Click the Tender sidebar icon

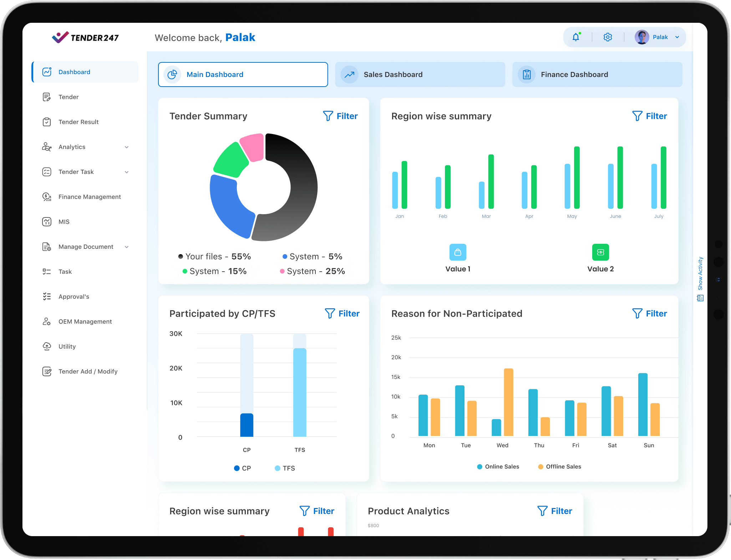point(47,97)
